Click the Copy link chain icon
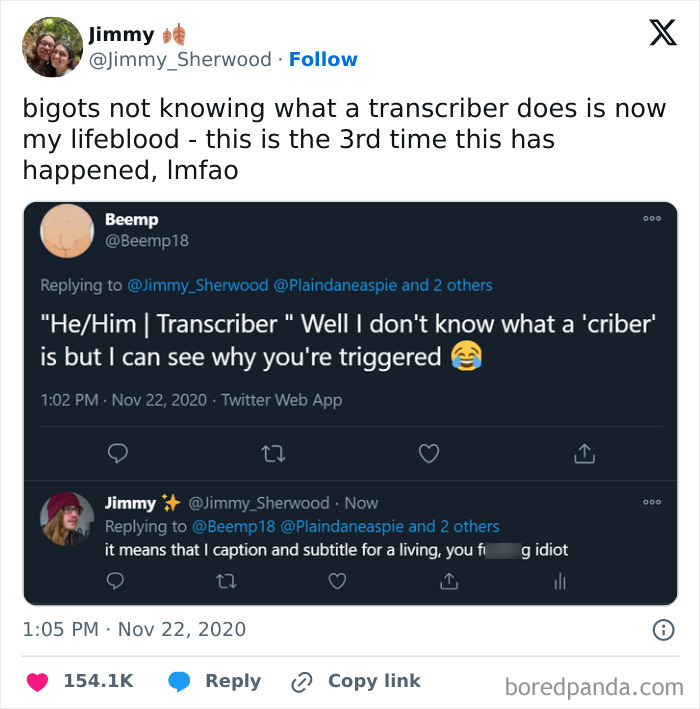 pos(302,682)
